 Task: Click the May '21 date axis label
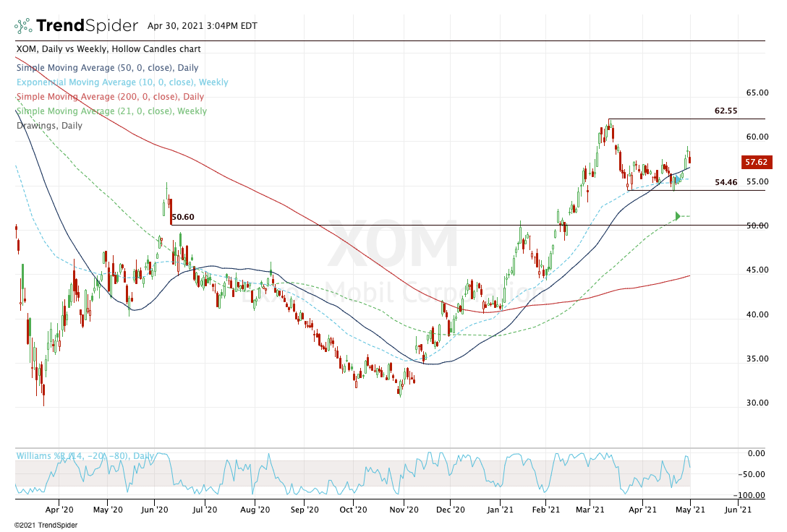point(691,510)
